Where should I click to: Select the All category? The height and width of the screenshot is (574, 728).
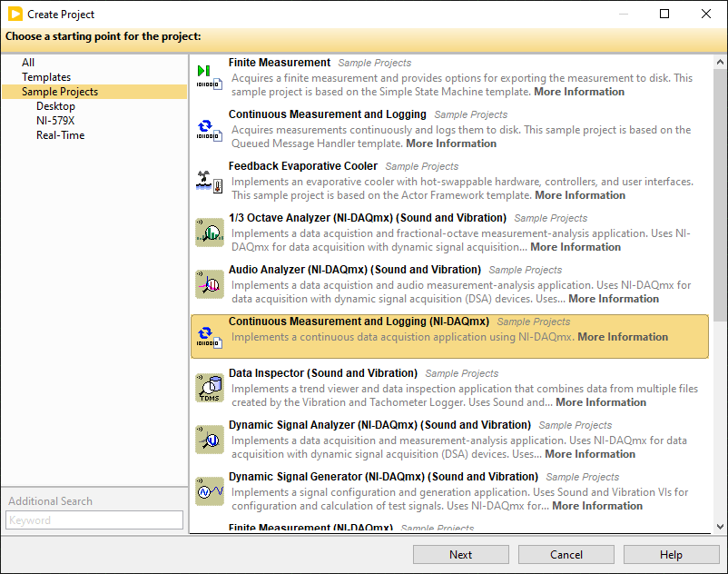tap(28, 62)
